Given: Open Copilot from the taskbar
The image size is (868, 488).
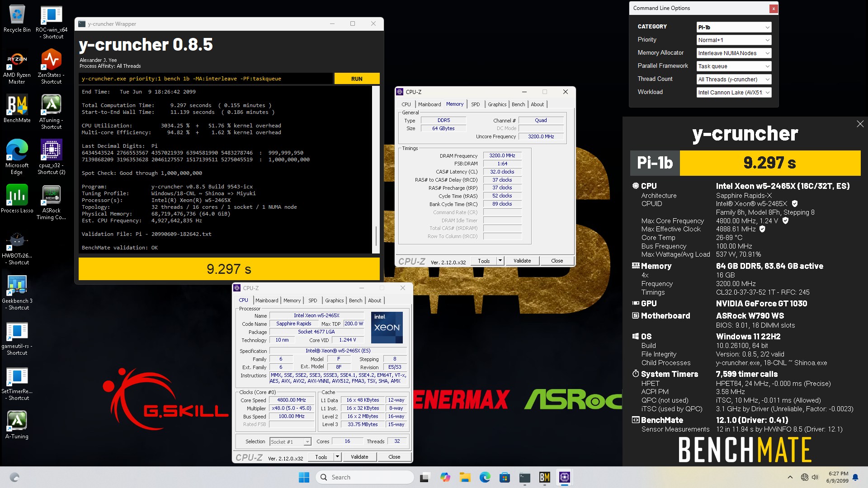Looking at the screenshot, I should 445,477.
